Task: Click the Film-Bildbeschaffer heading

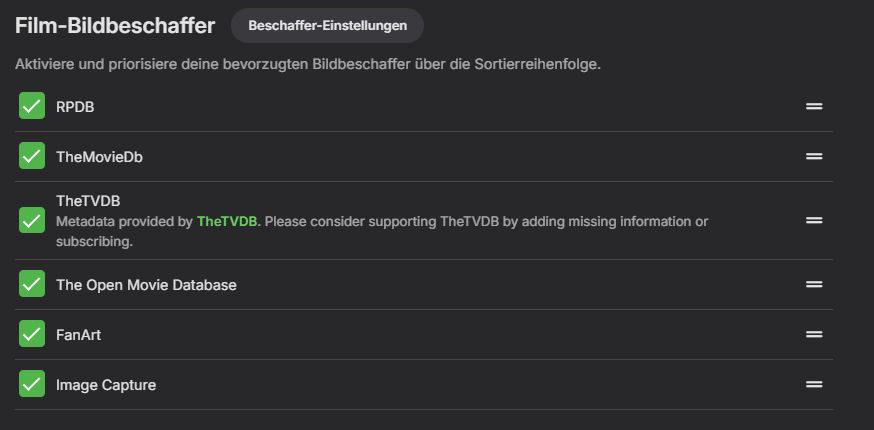Action: [x=115, y=26]
